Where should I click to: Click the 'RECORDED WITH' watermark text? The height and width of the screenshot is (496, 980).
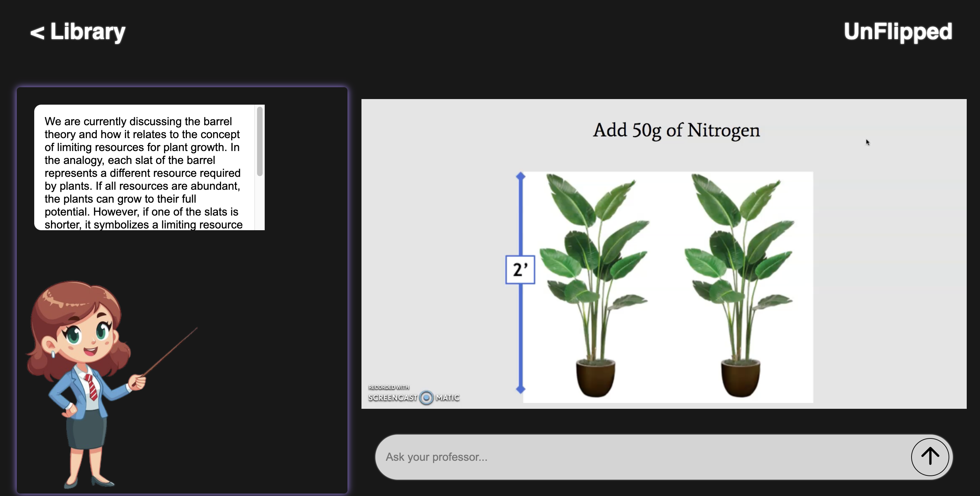(388, 387)
